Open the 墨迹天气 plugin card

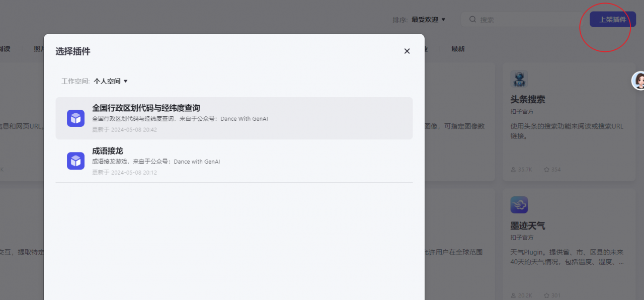[569, 244]
